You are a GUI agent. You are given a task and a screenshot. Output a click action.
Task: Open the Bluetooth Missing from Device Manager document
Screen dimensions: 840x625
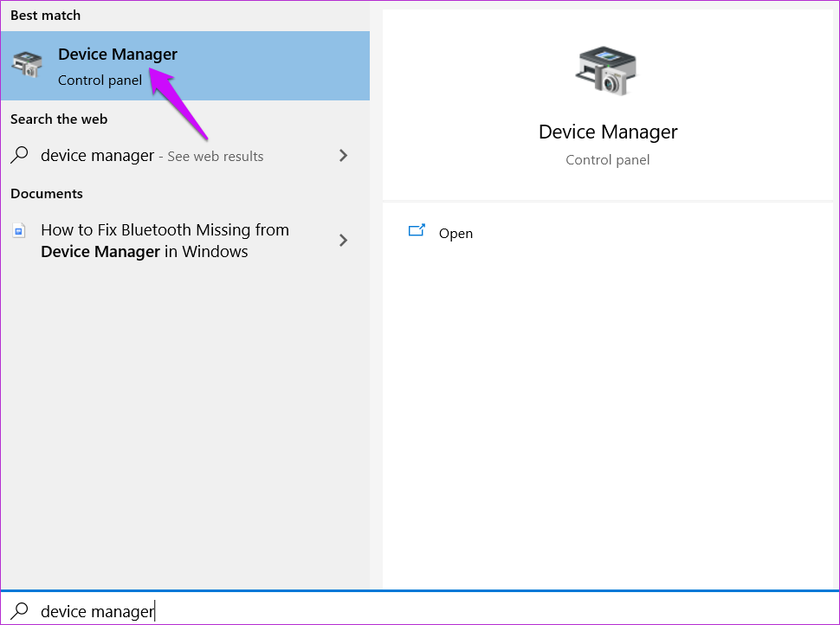pyautogui.click(x=165, y=241)
